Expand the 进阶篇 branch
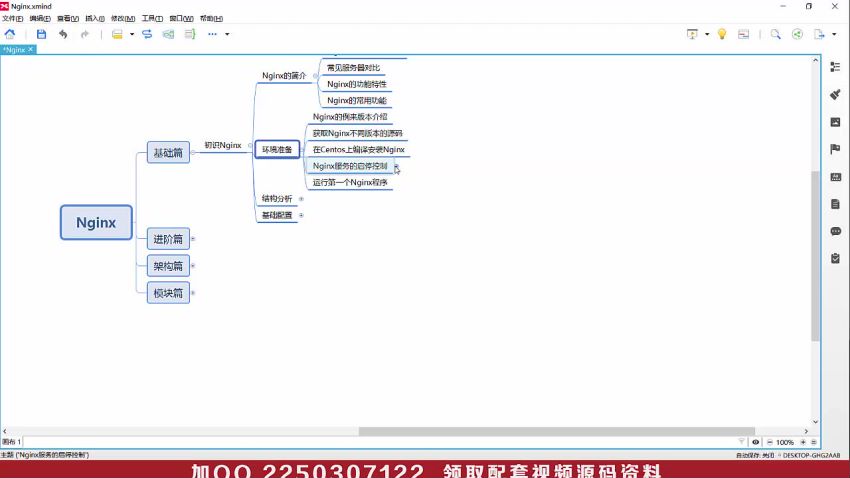 pyautogui.click(x=193, y=239)
